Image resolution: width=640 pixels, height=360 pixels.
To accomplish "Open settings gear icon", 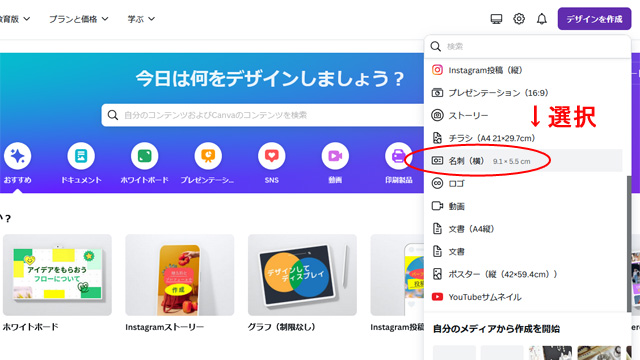I will tap(519, 19).
